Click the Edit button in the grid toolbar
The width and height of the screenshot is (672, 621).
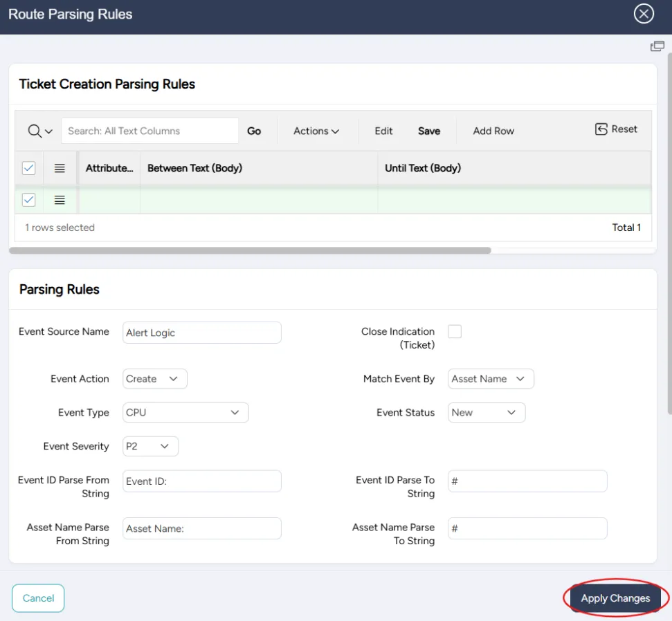[383, 131]
